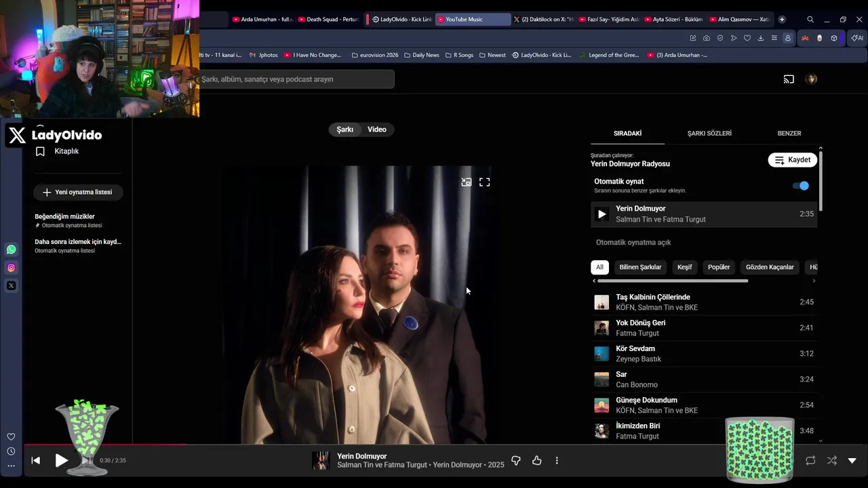Image resolution: width=868 pixels, height=488 pixels.
Task: Open sidebar three-dots more menu
Action: (x=11, y=466)
